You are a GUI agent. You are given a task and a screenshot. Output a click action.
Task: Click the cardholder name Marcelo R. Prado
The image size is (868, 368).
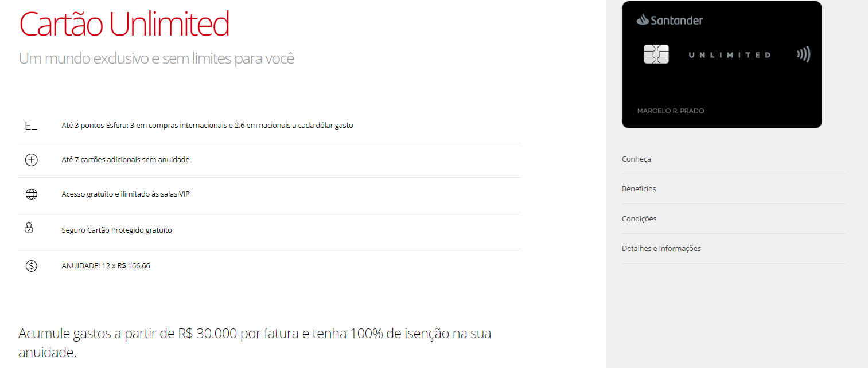pos(671,111)
